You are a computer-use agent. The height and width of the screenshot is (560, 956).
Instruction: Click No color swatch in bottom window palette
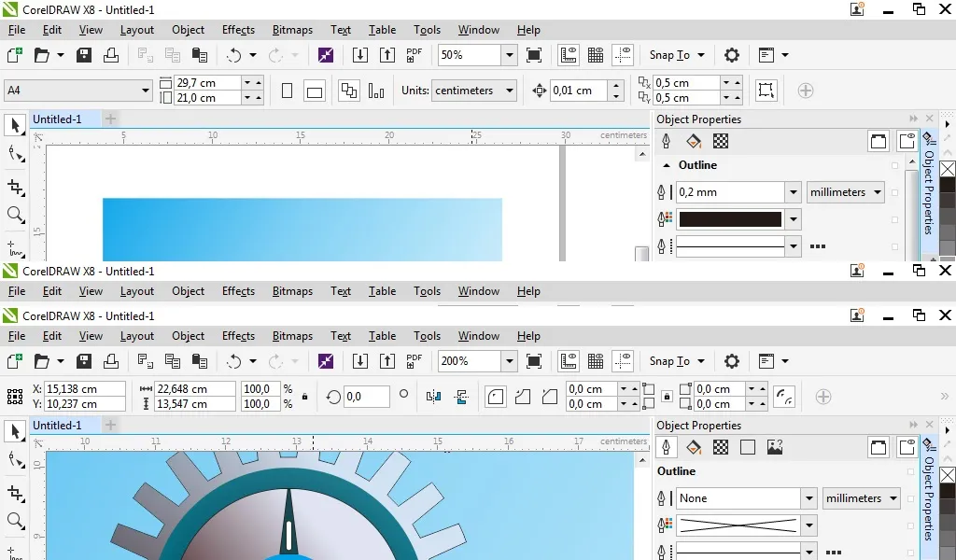click(x=948, y=475)
